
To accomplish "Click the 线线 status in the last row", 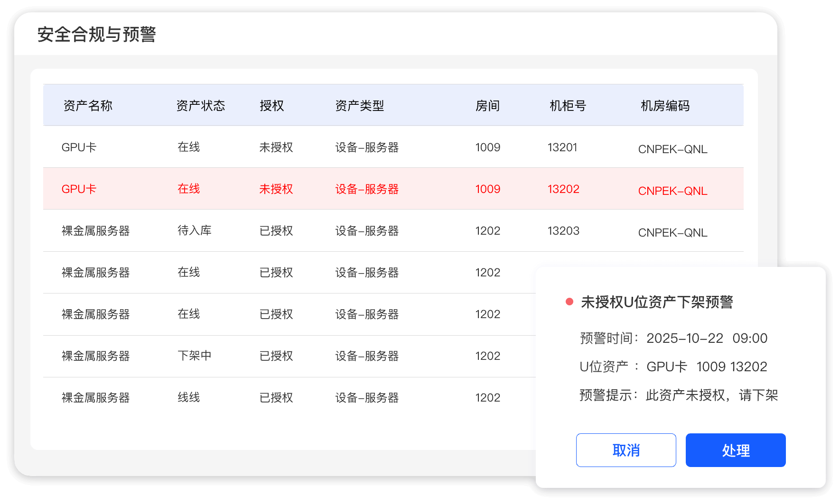I will tap(188, 398).
